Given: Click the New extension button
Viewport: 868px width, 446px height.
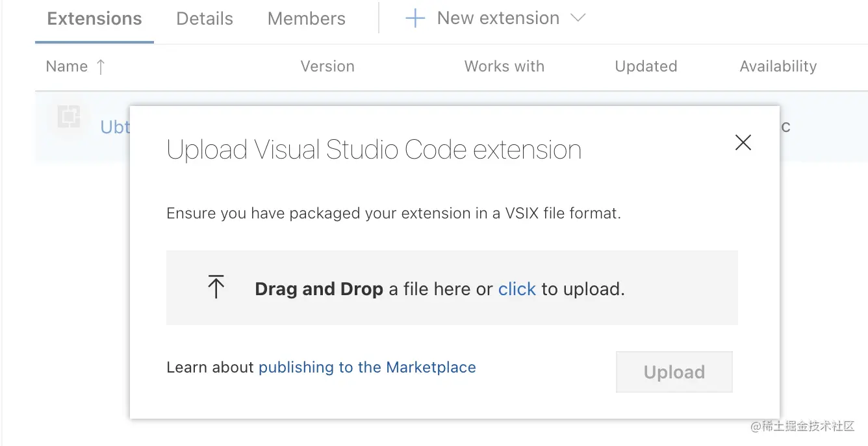Looking at the screenshot, I should pyautogui.click(x=495, y=18).
